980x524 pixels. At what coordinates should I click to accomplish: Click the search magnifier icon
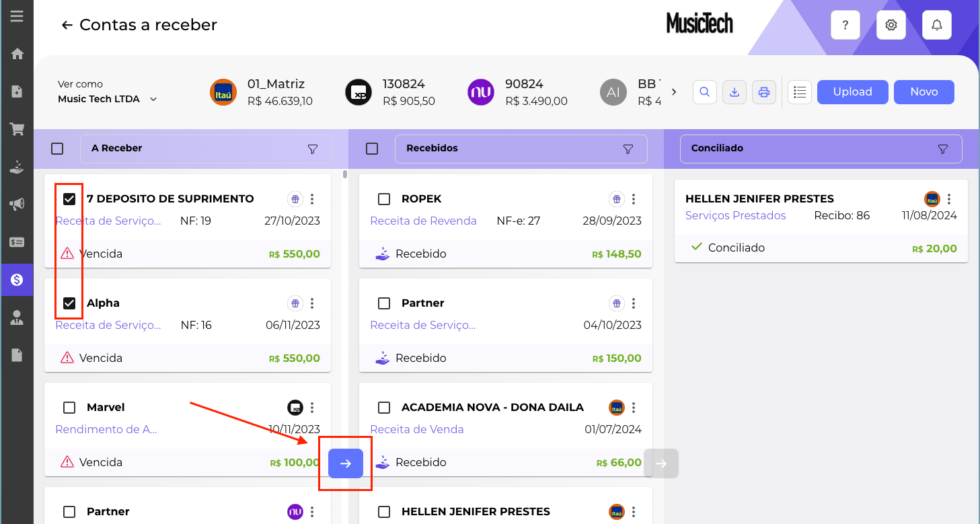pos(704,92)
